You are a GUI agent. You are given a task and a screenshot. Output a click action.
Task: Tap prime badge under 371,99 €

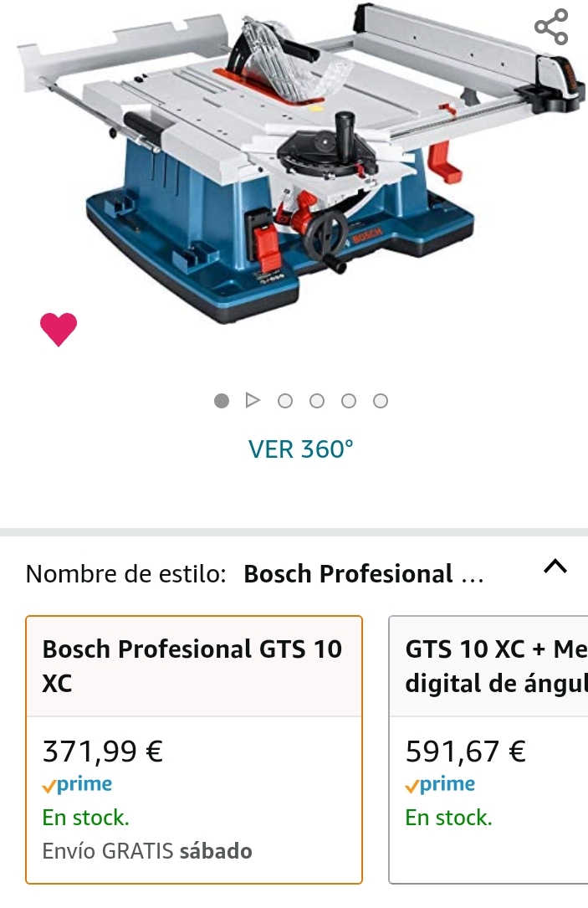(77, 784)
